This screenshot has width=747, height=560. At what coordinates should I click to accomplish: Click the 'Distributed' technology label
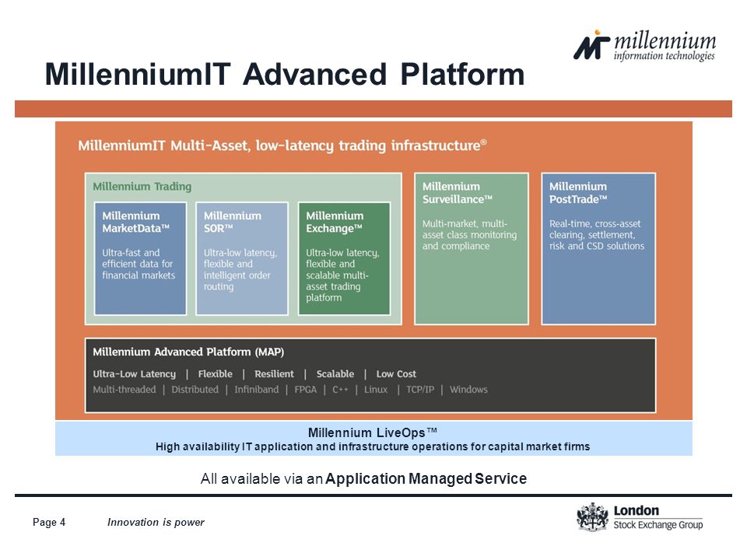point(195,390)
